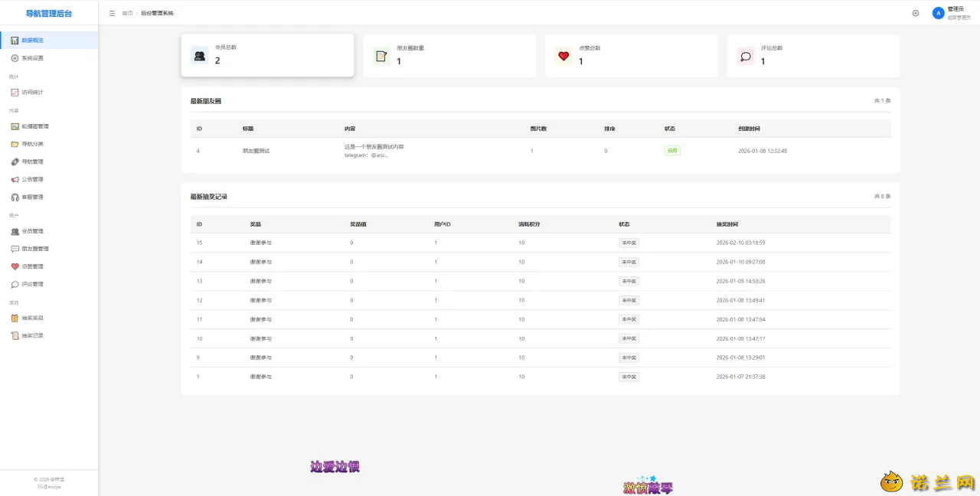Select 数据概览 in the sidebar menu
This screenshot has height=496, width=980.
click(49, 40)
